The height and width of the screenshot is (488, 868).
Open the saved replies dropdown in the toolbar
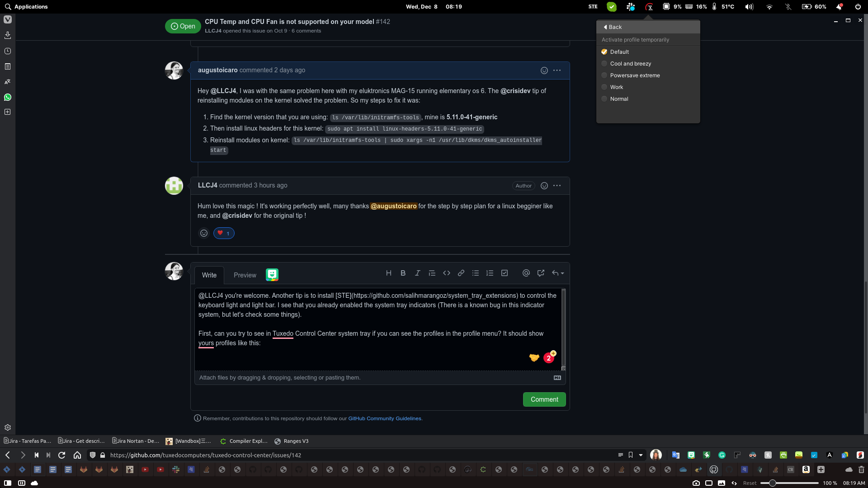point(558,273)
